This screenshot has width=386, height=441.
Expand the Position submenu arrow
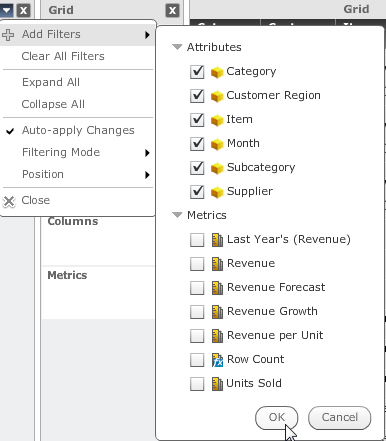pyautogui.click(x=147, y=175)
